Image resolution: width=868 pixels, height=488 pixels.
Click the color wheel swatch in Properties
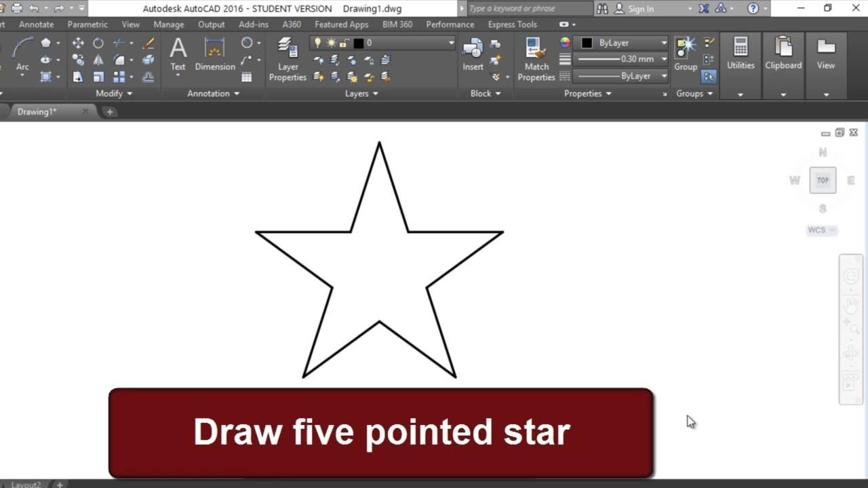tap(564, 42)
